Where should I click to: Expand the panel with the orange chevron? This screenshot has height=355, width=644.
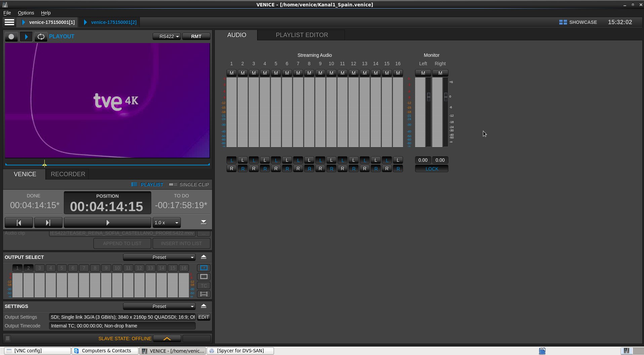point(167,339)
